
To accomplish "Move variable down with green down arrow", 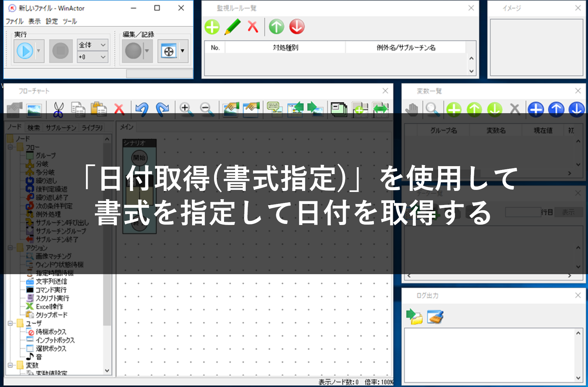I will (x=495, y=109).
